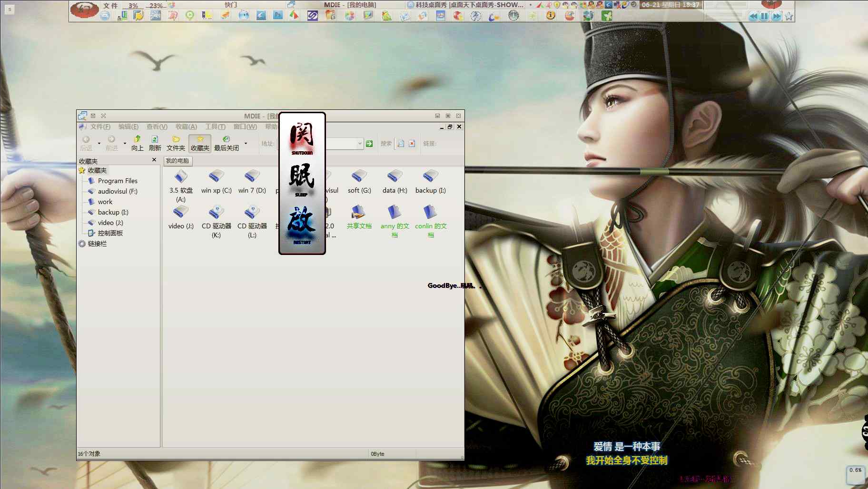Skip to previous track in player bar

(x=753, y=16)
